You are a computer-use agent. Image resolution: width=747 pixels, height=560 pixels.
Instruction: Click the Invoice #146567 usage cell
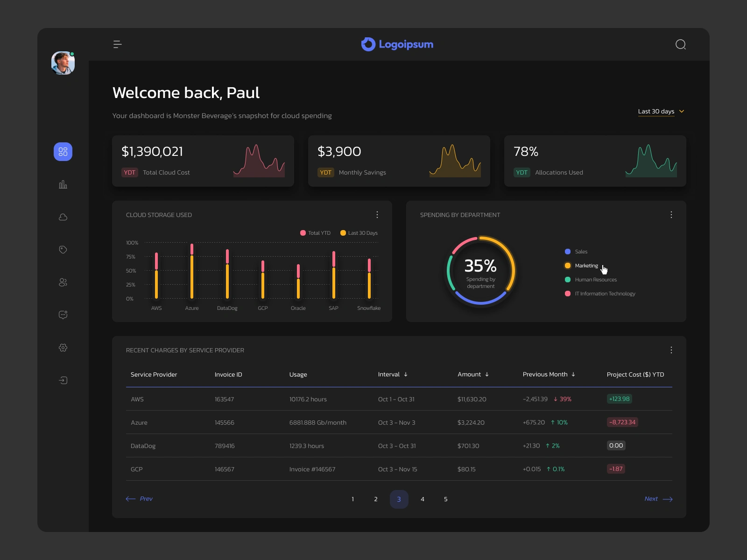(x=312, y=469)
